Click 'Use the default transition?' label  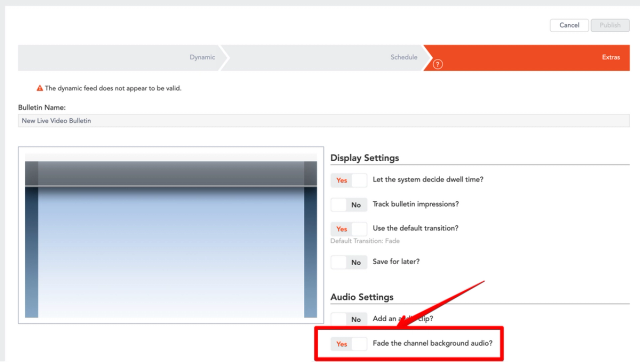coord(416,228)
